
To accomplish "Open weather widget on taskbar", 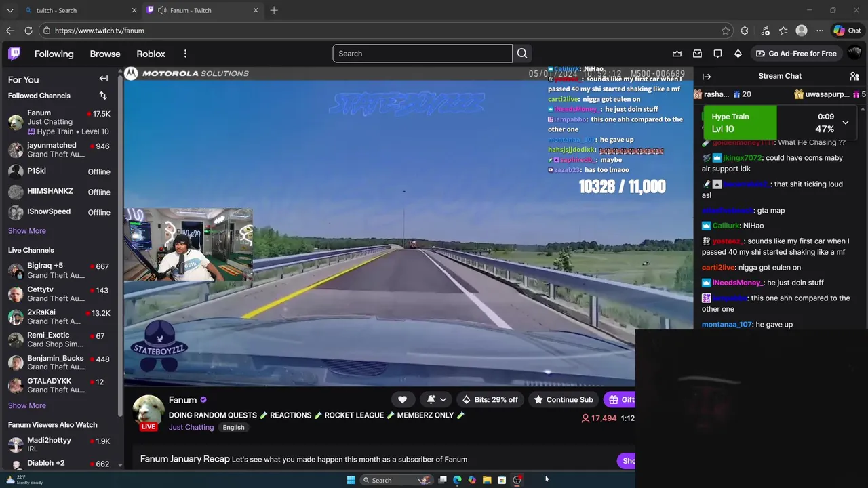I will pos(24,480).
